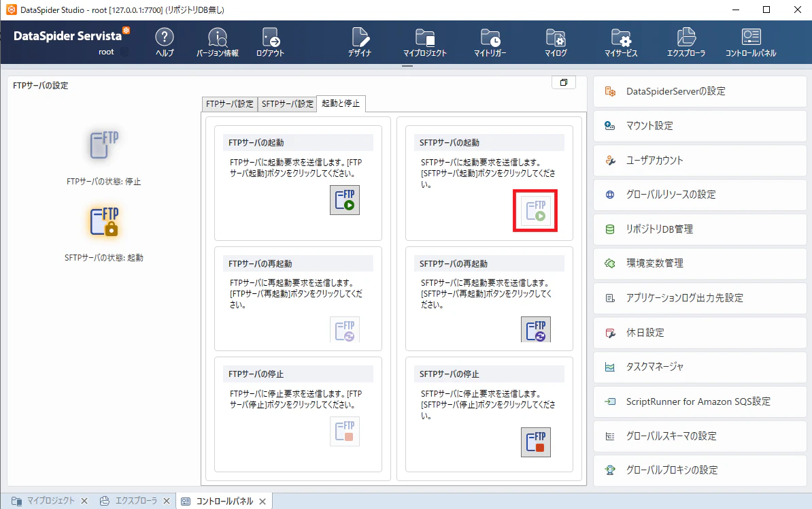Open マイサービス in the toolbar
Screen dimensions: 812x509
point(621,42)
